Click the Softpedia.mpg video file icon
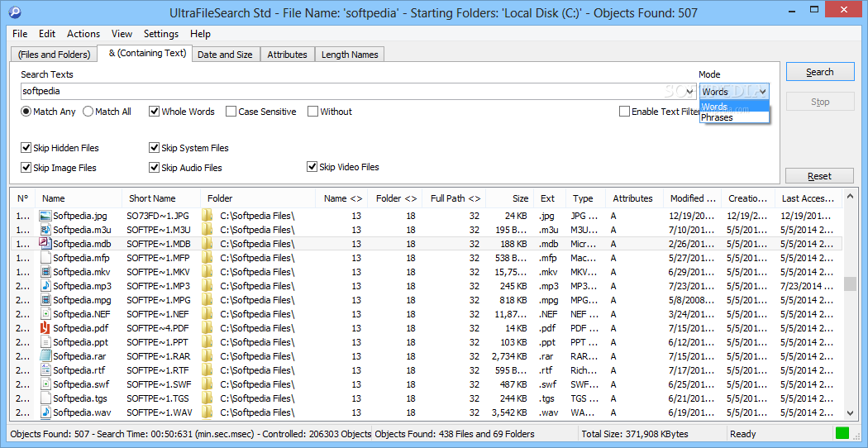Screen dimensions: 868x448 pos(45,299)
